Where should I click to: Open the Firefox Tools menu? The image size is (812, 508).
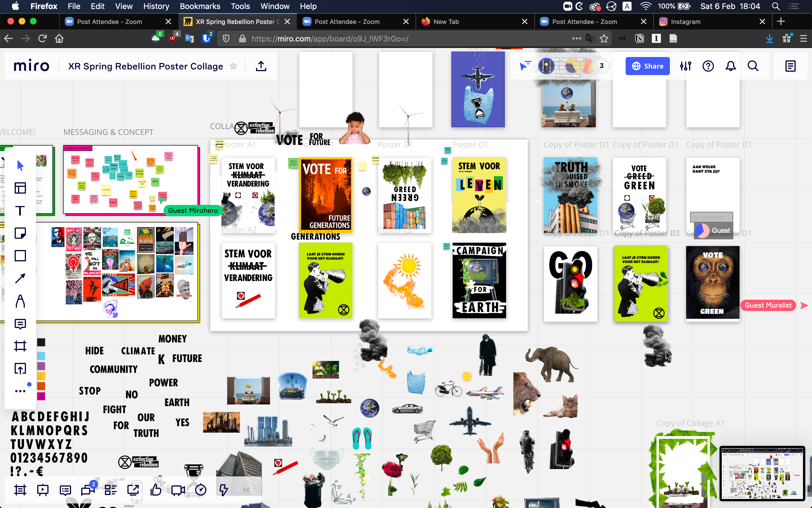[240, 6]
